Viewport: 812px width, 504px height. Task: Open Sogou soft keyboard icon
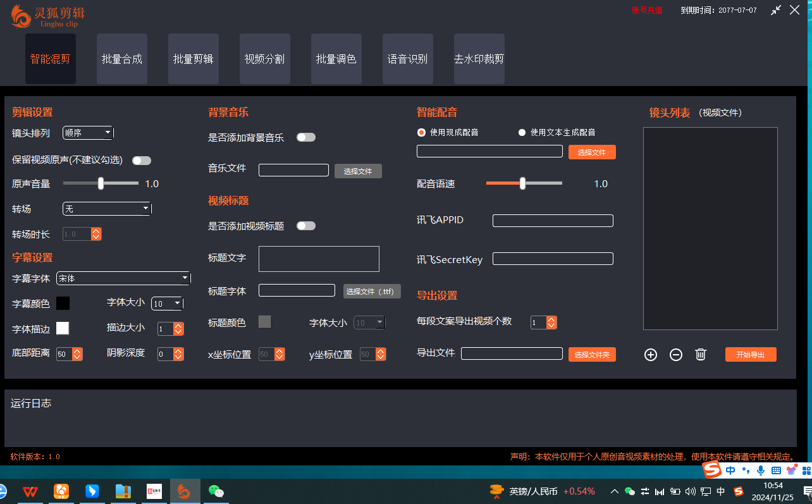(x=775, y=470)
